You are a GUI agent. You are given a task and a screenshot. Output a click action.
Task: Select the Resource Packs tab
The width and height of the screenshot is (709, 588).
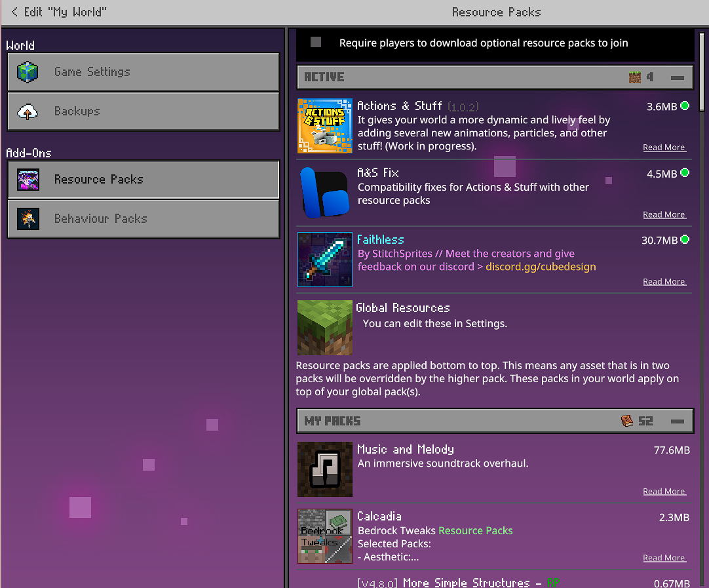(144, 179)
